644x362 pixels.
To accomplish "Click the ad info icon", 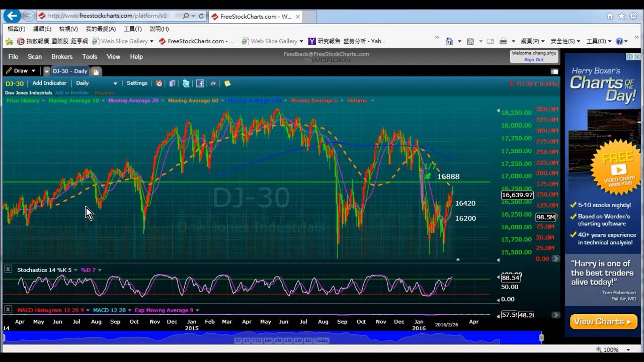I will 630,57.
